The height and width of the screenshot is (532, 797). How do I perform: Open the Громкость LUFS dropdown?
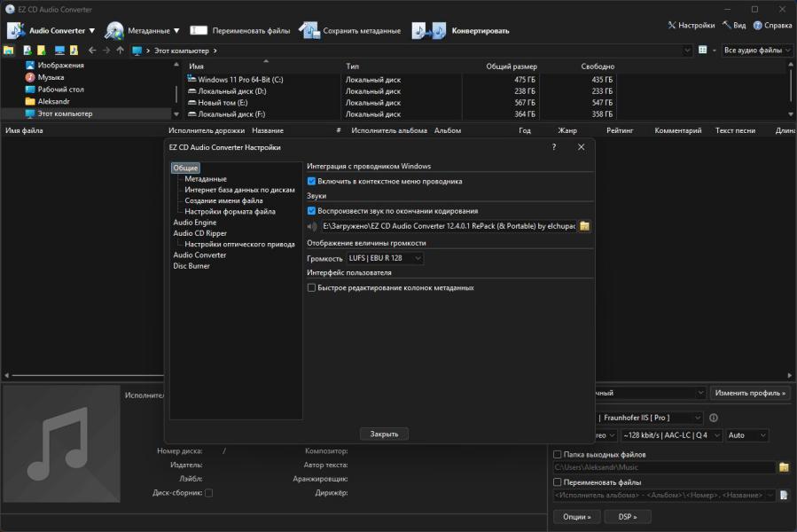click(x=385, y=259)
